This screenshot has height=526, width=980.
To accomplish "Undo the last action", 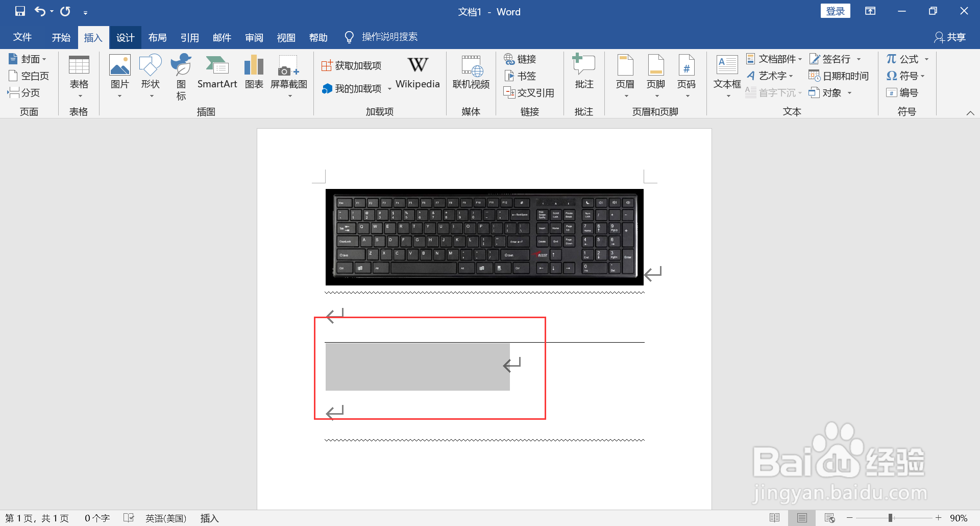I will point(40,11).
